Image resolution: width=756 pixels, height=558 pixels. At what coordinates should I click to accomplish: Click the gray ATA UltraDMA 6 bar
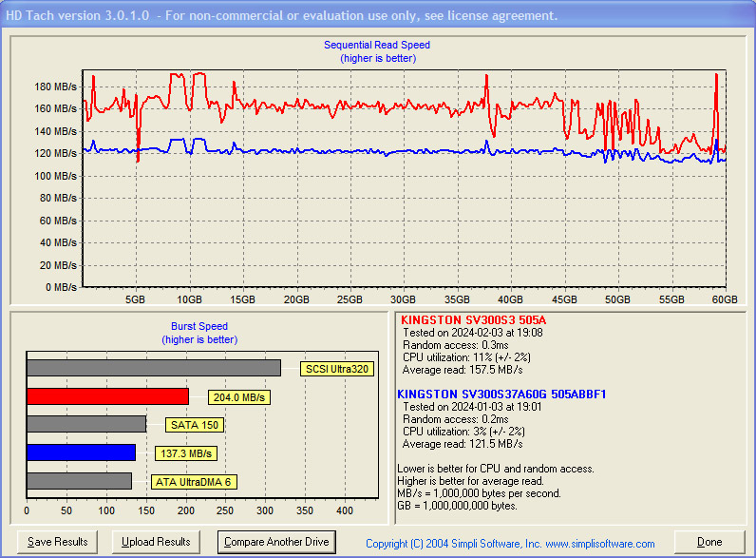point(79,481)
